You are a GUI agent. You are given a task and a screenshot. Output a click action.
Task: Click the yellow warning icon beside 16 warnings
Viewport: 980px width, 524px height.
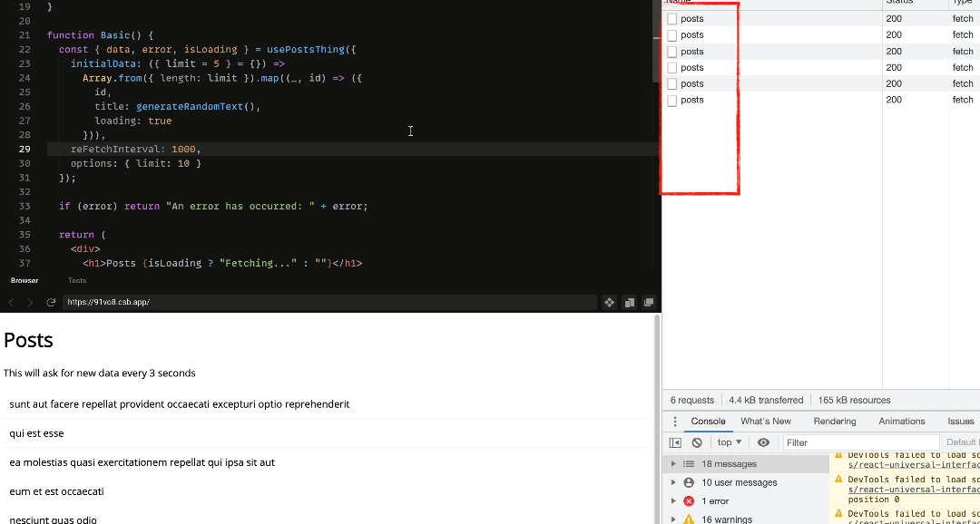click(x=689, y=519)
